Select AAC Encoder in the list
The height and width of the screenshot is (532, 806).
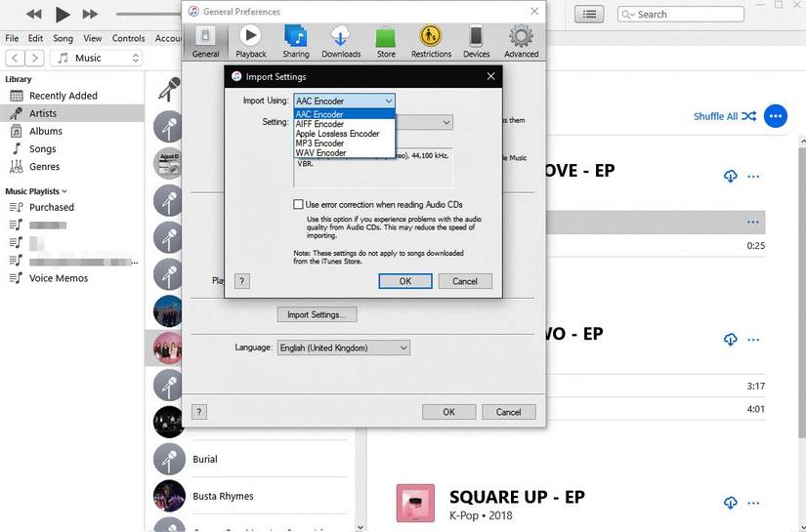tap(344, 114)
